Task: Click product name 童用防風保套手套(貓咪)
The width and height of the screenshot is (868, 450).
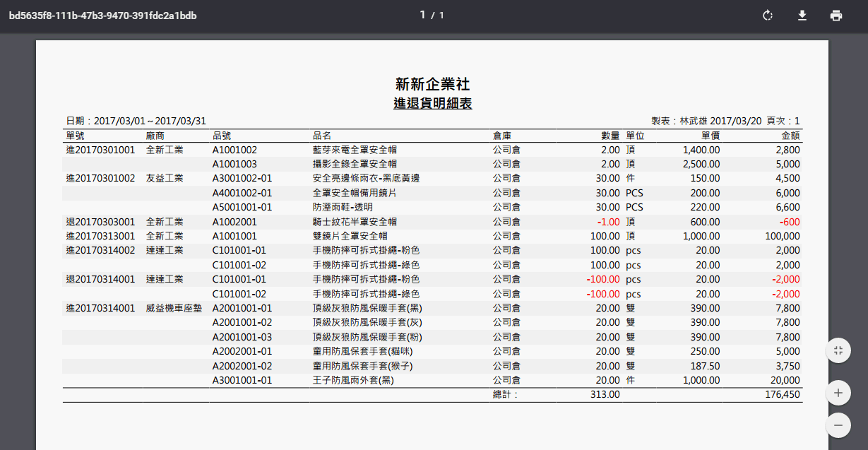Action: pyautogui.click(x=363, y=351)
